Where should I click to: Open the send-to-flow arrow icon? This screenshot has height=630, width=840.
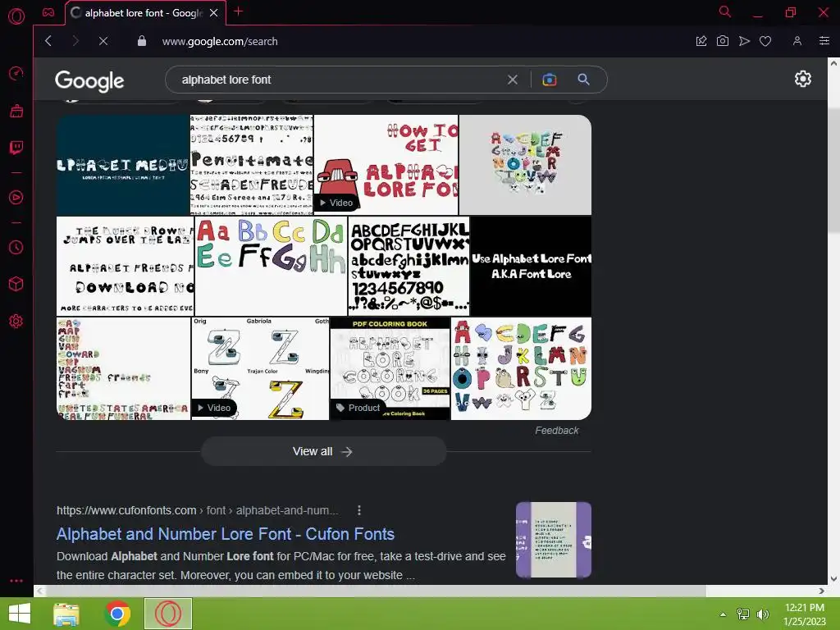pyautogui.click(x=744, y=41)
